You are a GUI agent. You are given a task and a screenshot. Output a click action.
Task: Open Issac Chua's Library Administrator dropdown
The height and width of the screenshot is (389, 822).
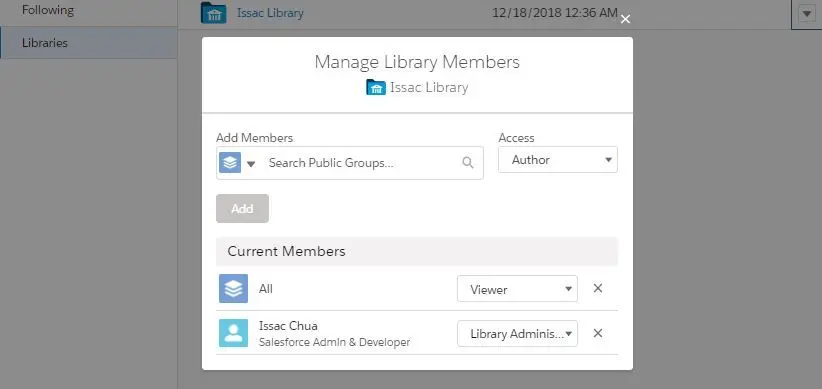pyautogui.click(x=517, y=333)
